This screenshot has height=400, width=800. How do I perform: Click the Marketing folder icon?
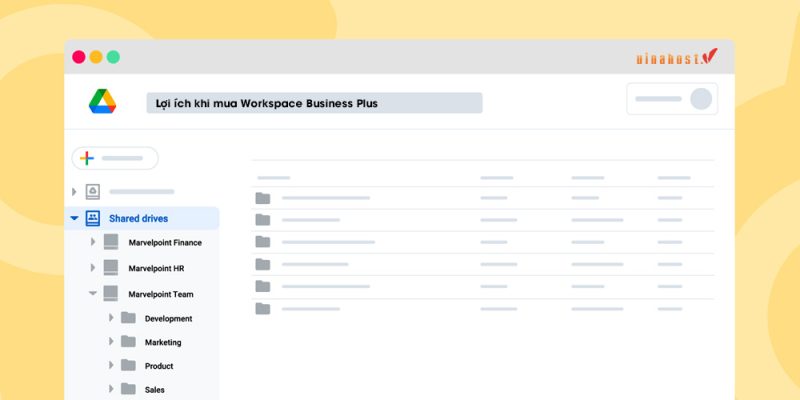129,341
